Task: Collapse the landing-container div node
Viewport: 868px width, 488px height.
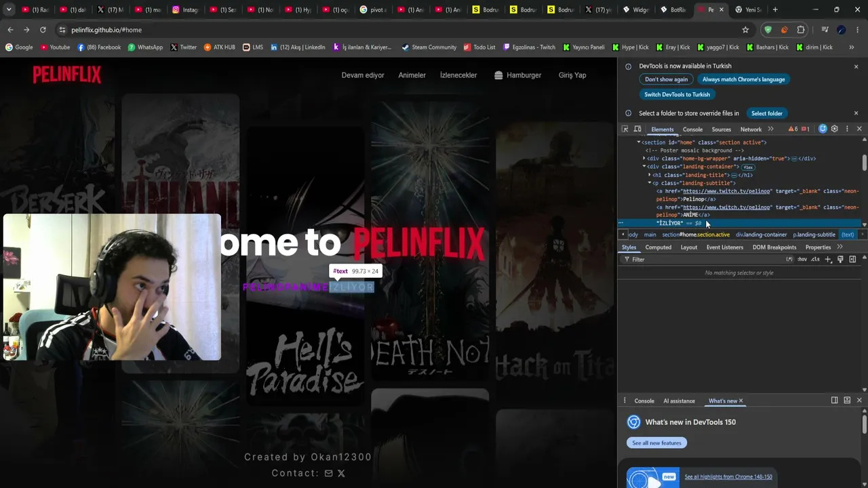Action: click(x=644, y=167)
